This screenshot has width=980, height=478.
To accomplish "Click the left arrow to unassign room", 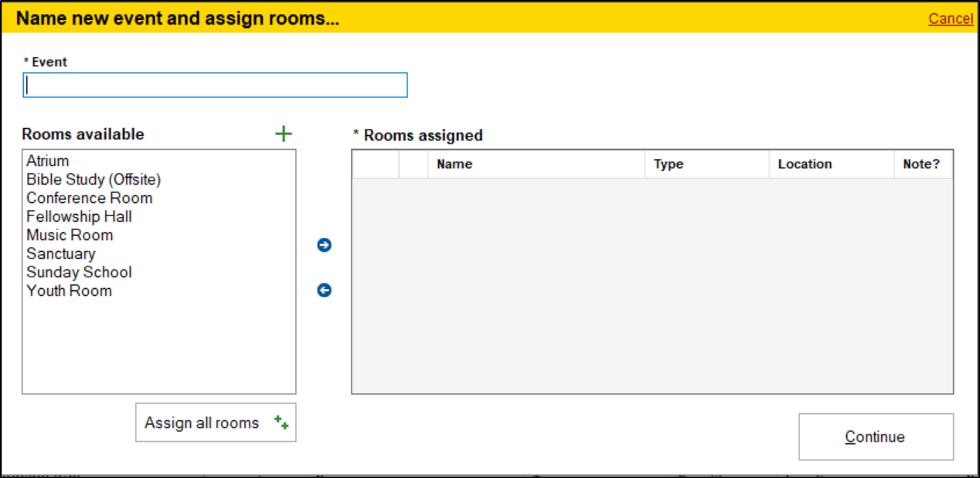I will coord(325,290).
